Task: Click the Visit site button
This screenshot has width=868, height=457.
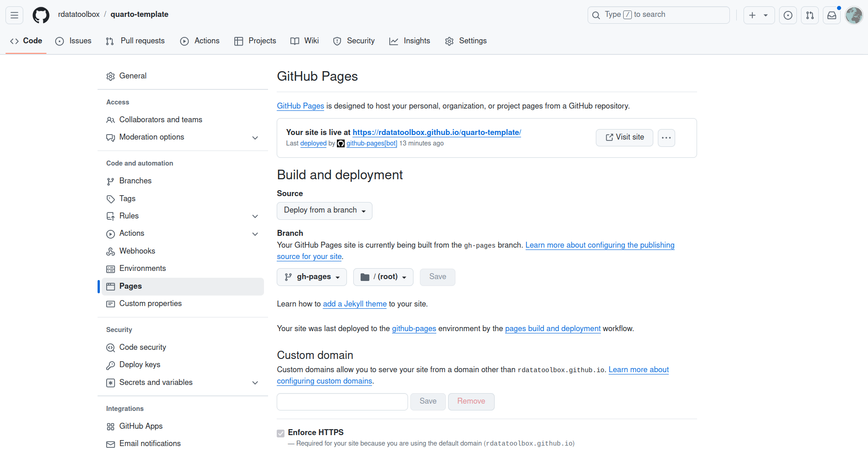Action: [625, 137]
